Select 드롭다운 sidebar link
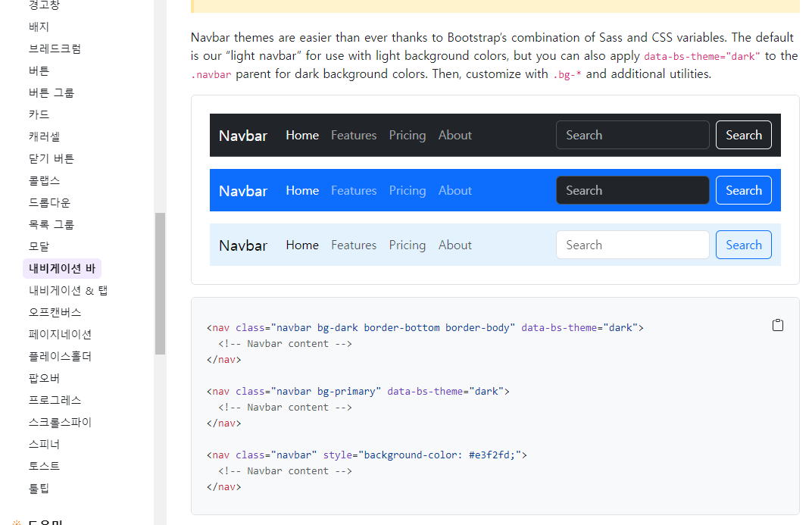The height and width of the screenshot is (525, 812). pyautogui.click(x=50, y=202)
